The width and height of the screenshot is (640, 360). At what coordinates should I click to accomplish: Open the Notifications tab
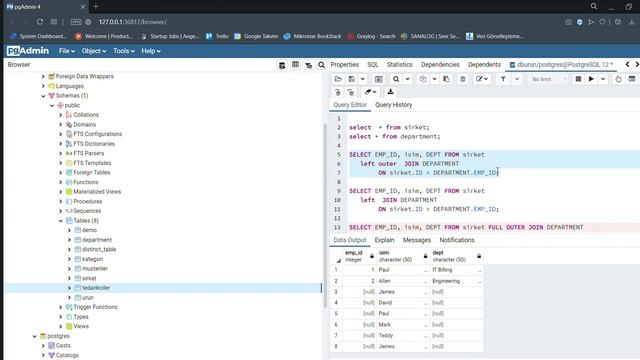coord(457,240)
